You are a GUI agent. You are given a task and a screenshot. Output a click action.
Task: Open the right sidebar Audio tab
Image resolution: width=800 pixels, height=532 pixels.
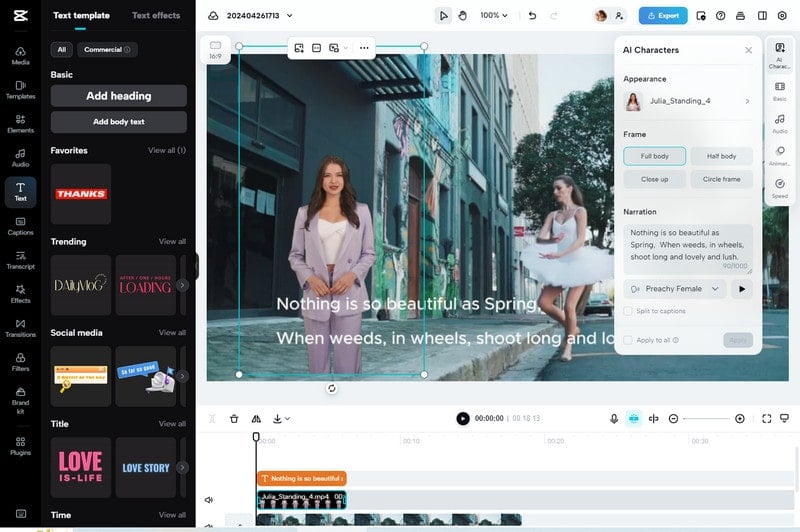[780, 123]
